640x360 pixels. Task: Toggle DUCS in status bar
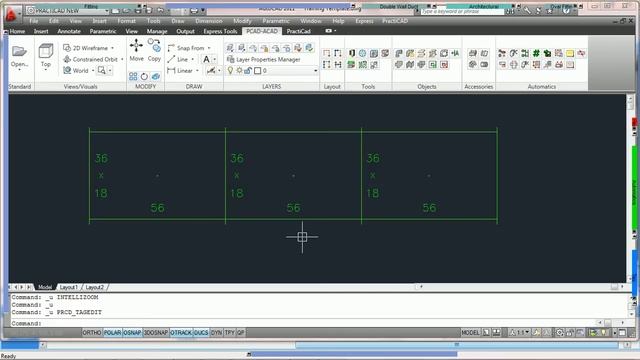201,333
